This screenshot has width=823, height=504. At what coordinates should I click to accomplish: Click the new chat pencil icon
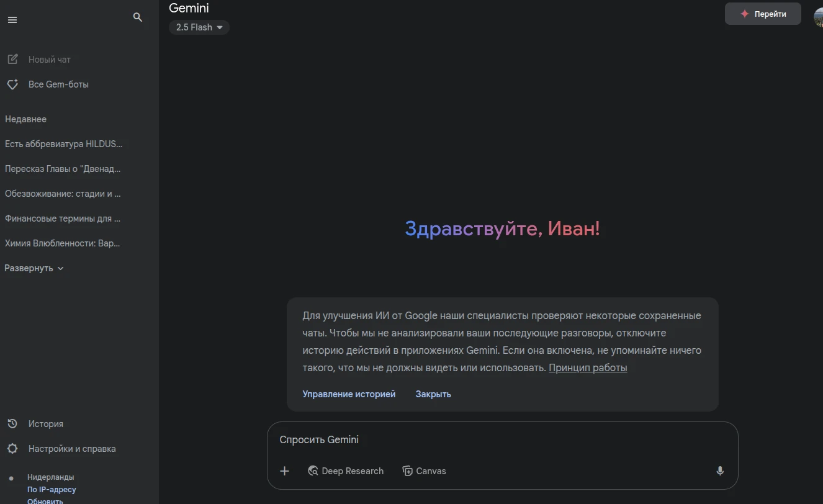(12, 60)
